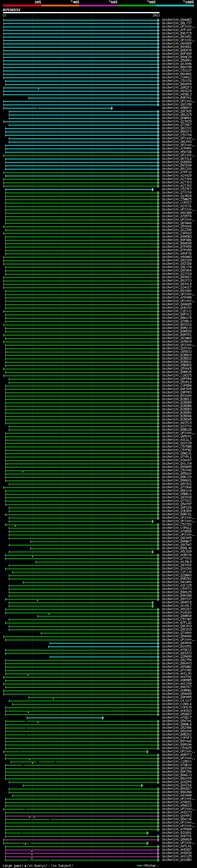Select the UniRef100_Q9FPR4 label

177,379
